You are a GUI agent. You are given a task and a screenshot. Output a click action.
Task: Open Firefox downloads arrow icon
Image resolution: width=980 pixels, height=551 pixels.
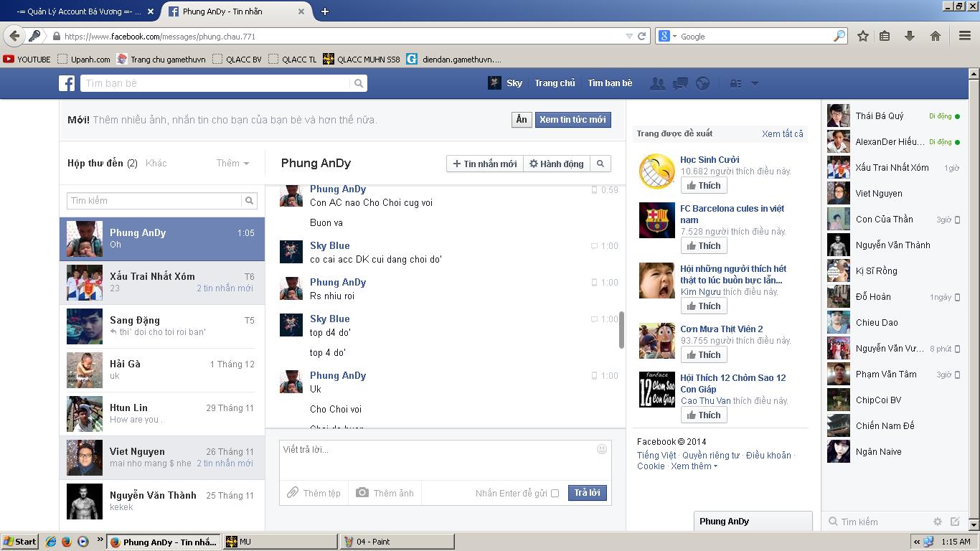point(910,36)
